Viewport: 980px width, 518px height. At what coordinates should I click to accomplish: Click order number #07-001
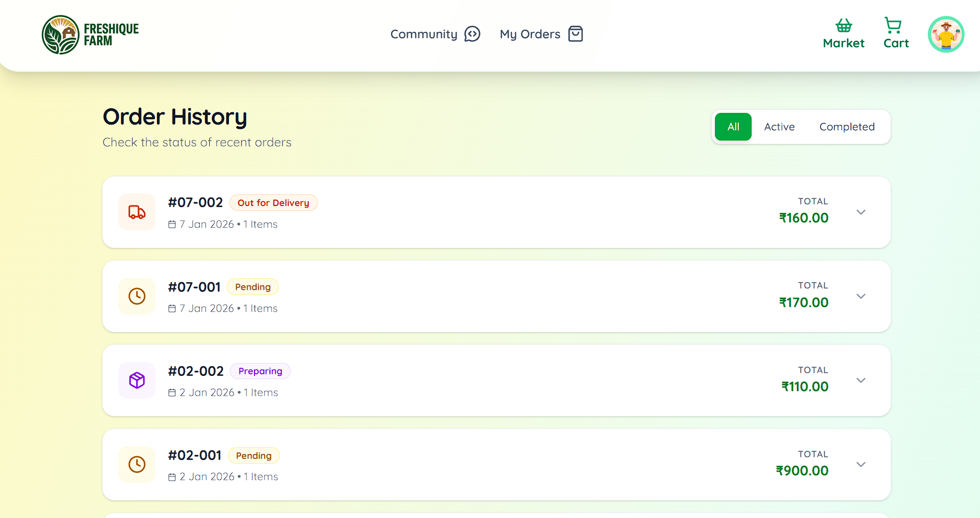pos(194,287)
